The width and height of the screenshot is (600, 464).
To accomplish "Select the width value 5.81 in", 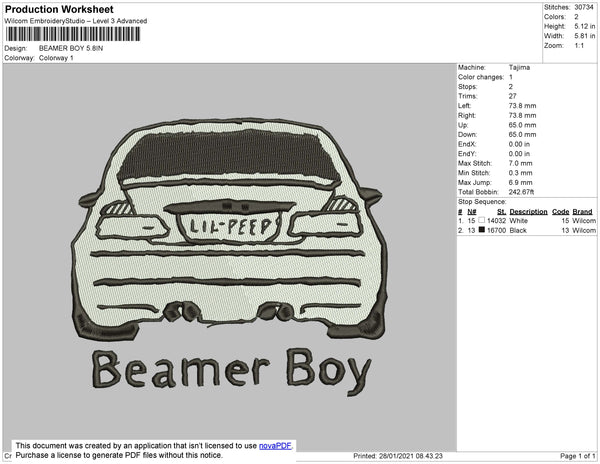I will point(585,36).
